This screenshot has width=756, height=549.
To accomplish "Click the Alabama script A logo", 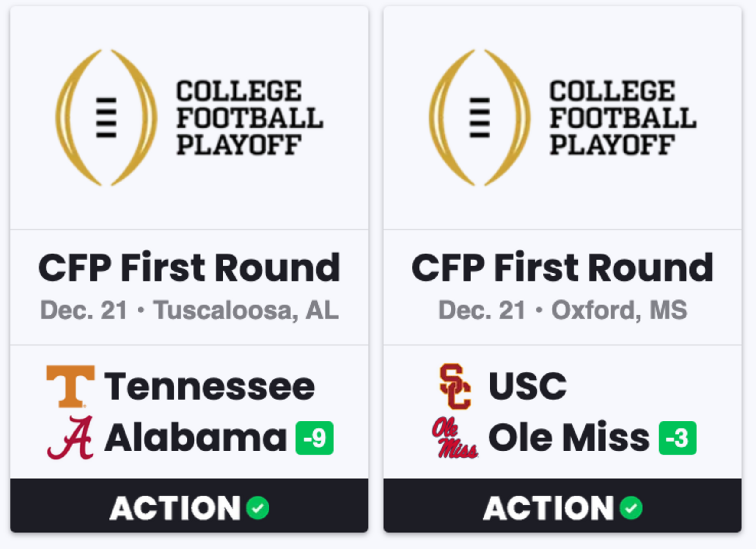I will point(70,438).
